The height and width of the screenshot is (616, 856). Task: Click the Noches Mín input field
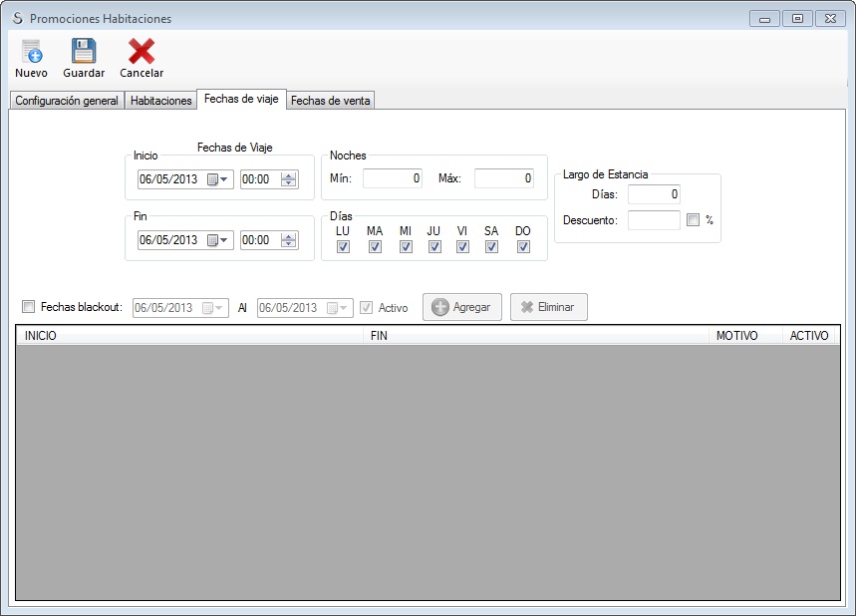point(393,179)
